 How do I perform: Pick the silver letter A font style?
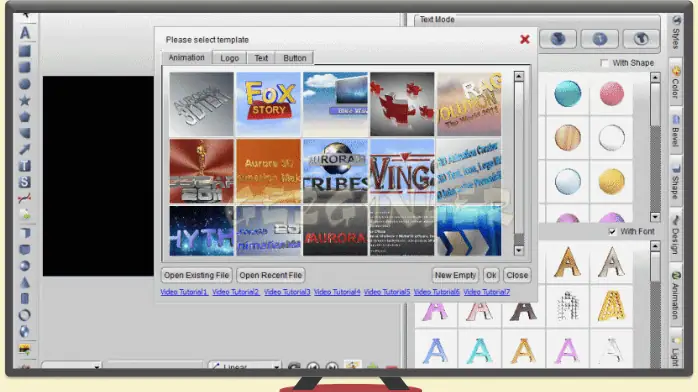pyautogui.click(x=612, y=263)
